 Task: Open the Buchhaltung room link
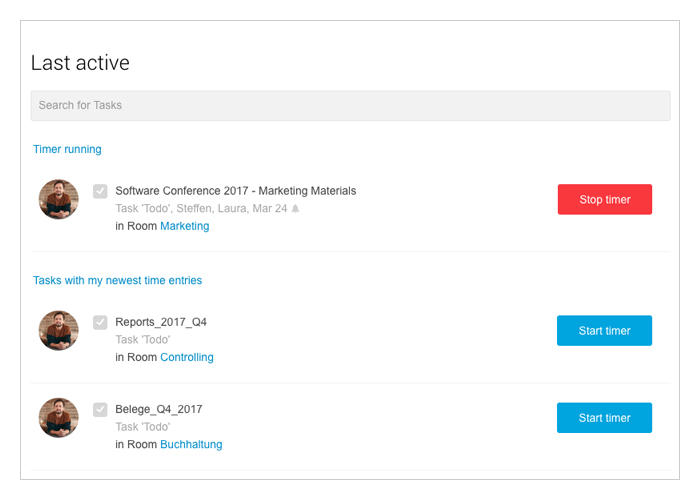click(x=191, y=444)
